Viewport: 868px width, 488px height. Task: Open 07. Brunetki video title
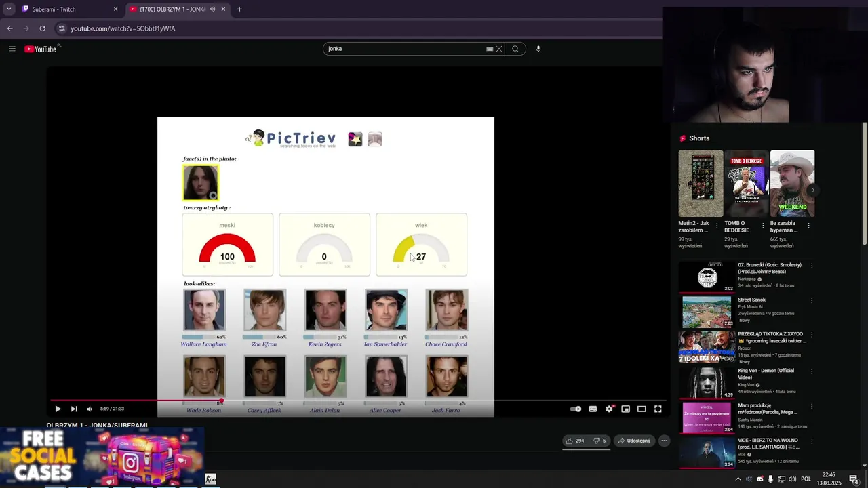click(770, 268)
